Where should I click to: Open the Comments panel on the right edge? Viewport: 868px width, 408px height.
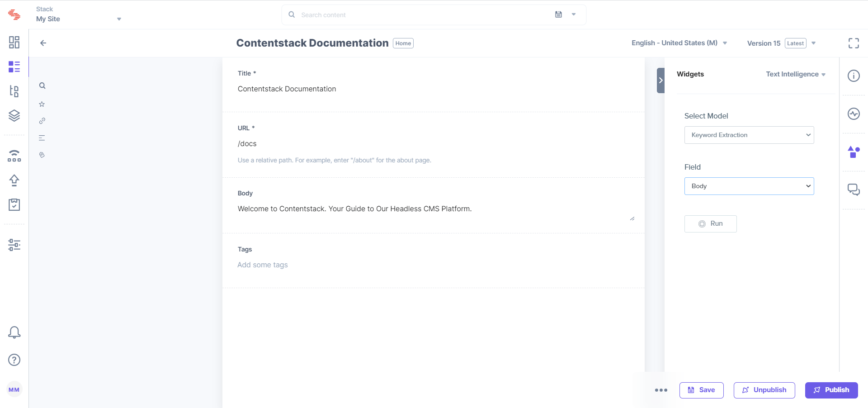click(x=854, y=190)
